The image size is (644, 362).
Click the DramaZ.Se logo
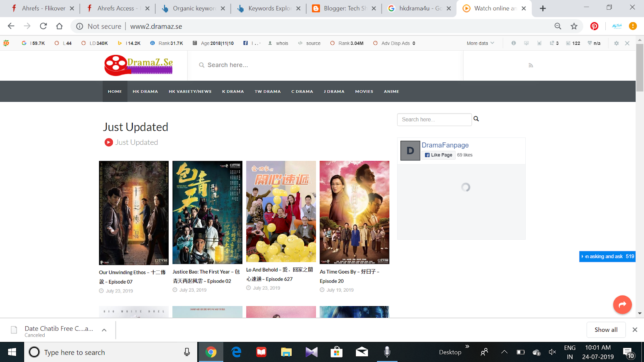coord(138,65)
